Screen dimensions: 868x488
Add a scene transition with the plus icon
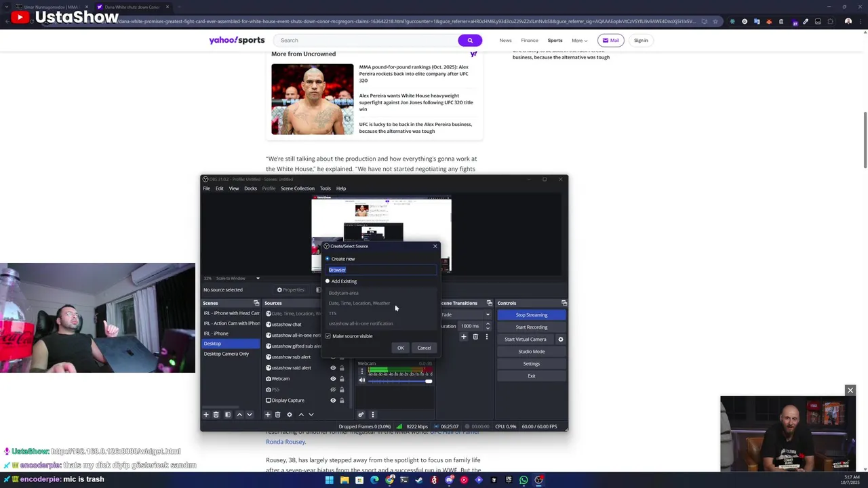pos(464,336)
